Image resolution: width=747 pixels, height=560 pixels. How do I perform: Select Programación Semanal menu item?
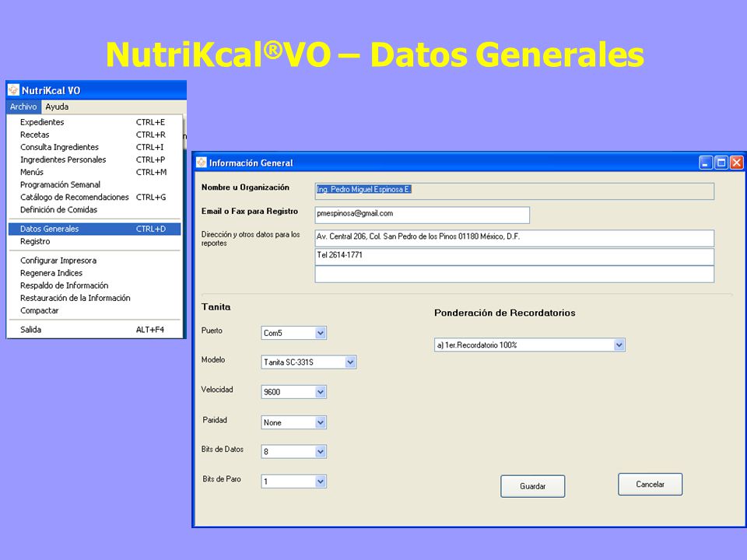[x=94, y=184]
